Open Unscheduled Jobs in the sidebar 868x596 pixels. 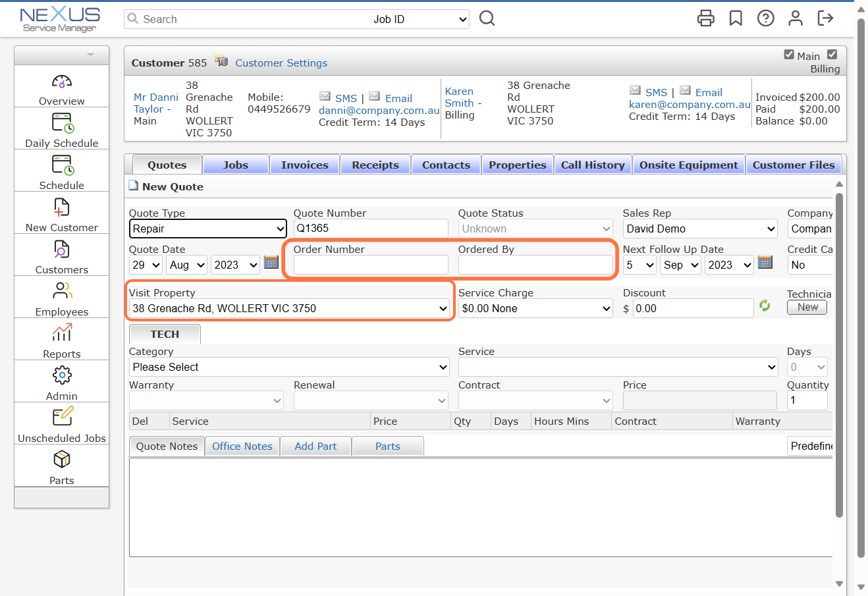pos(62,423)
